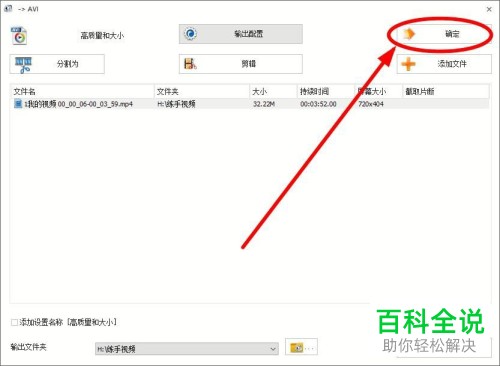500x366 pixels.
Task: Click the Format Factory icon in the title bar
Action: [x=8, y=8]
